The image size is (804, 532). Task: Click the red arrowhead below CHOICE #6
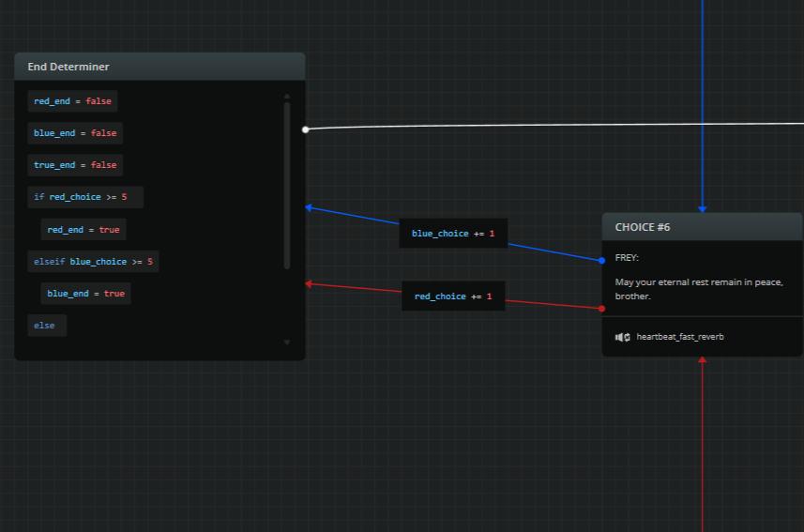pyautogui.click(x=702, y=361)
